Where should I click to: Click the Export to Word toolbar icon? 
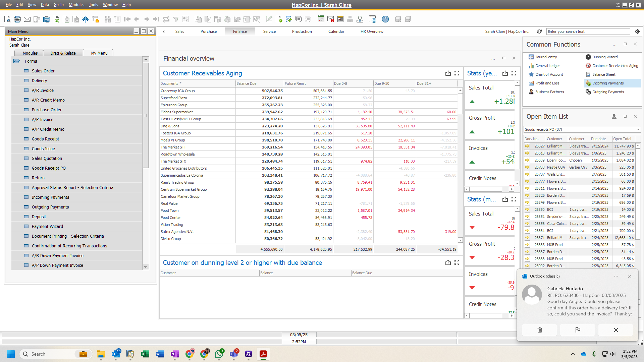[66, 19]
